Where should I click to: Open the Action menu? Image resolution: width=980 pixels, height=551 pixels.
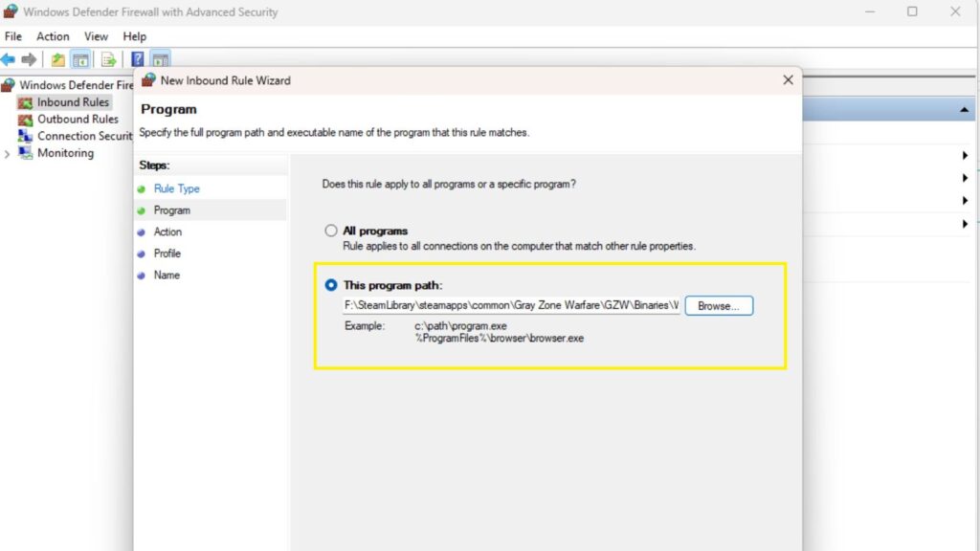(53, 36)
